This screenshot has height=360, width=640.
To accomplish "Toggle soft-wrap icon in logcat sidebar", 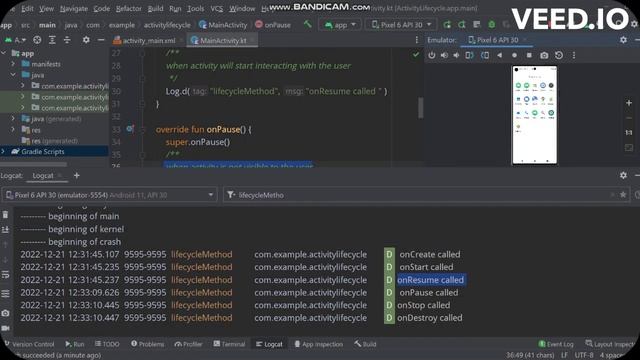I will click(x=5, y=274).
